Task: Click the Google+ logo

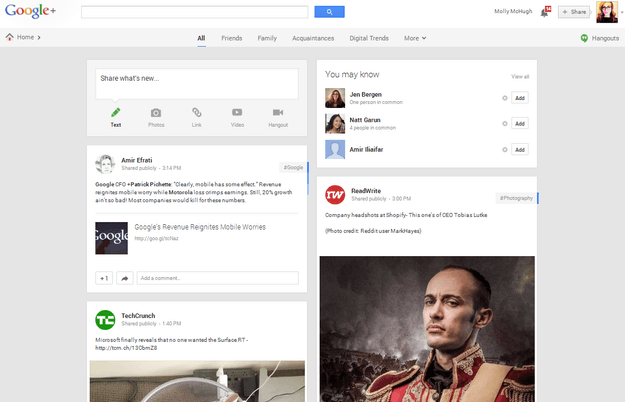Action: 30,11
